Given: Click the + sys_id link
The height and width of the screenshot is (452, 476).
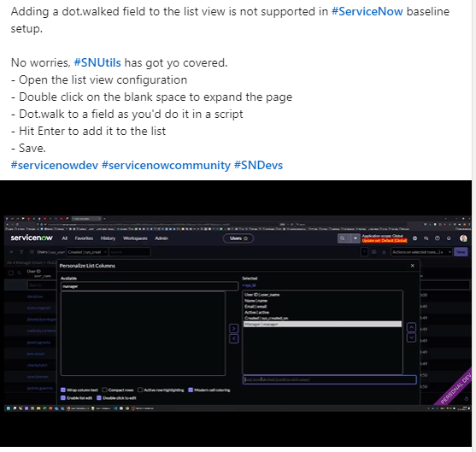Looking at the screenshot, I should click(x=250, y=285).
